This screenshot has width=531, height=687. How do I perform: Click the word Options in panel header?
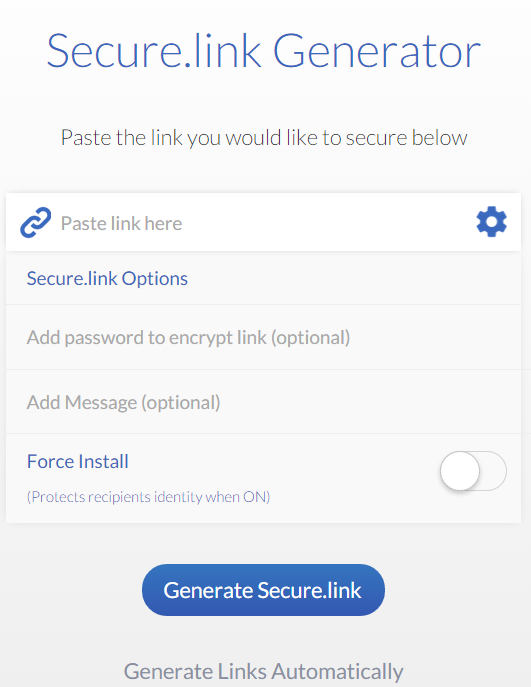point(155,279)
